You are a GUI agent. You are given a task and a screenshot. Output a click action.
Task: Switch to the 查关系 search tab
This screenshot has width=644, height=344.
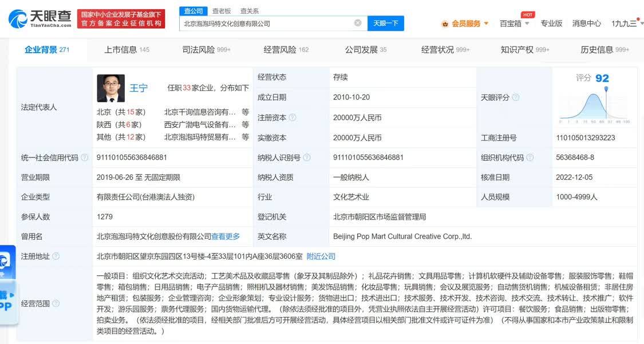click(x=250, y=11)
